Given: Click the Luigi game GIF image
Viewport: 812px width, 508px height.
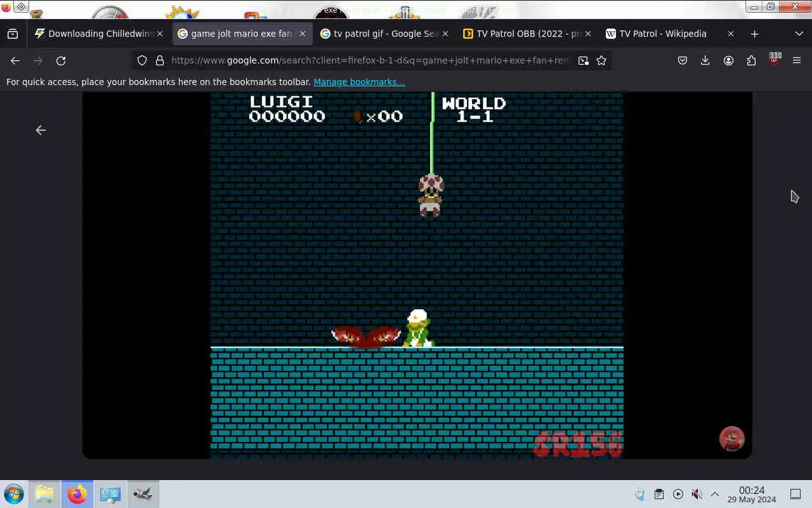Looking at the screenshot, I should pos(417,275).
